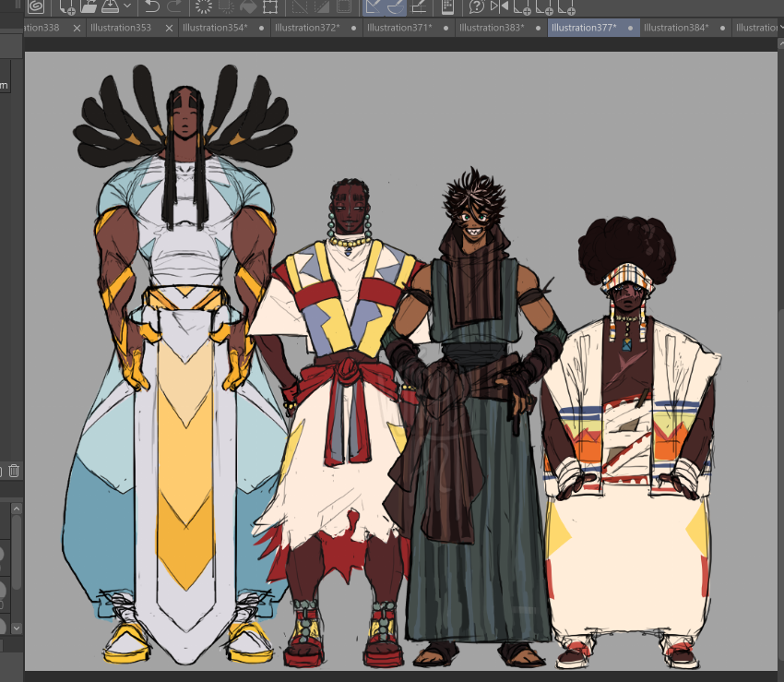Undo the last action

coord(152,6)
